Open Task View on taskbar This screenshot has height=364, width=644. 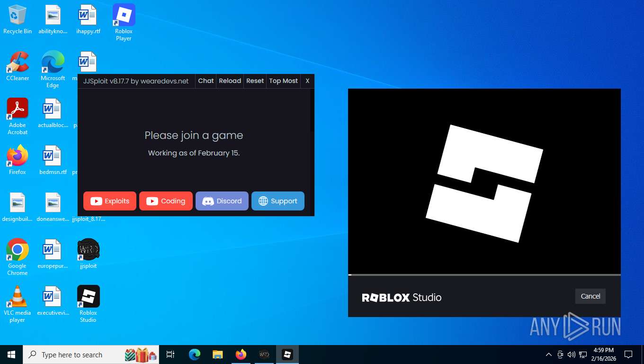pos(170,355)
